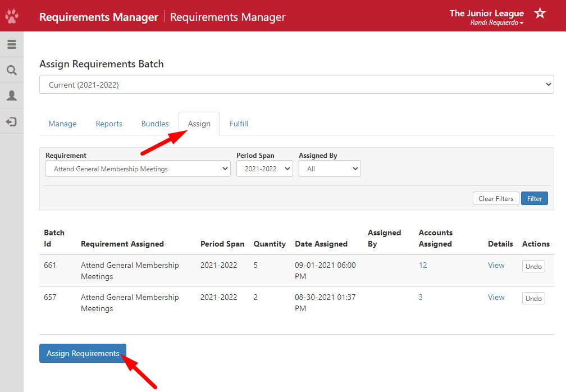Open the user profile icon in sidebar
The height and width of the screenshot is (392, 566).
click(x=12, y=95)
